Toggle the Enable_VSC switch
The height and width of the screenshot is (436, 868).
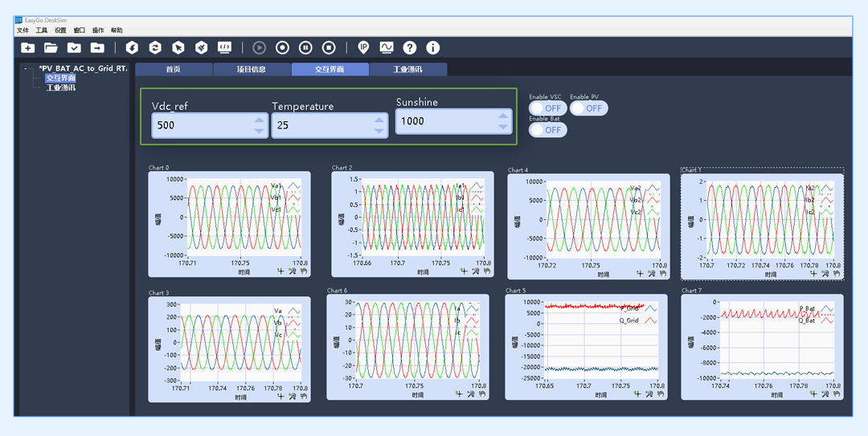(548, 108)
